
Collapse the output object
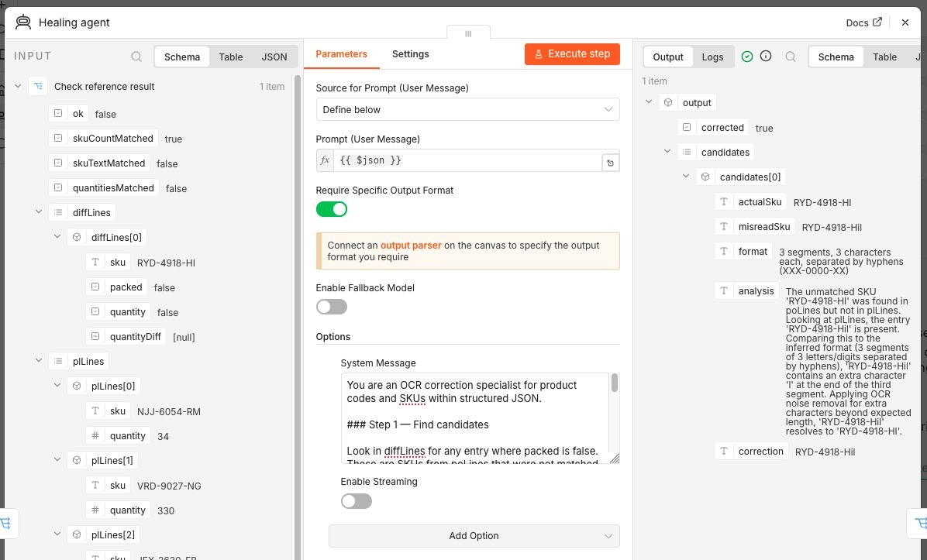[649, 102]
